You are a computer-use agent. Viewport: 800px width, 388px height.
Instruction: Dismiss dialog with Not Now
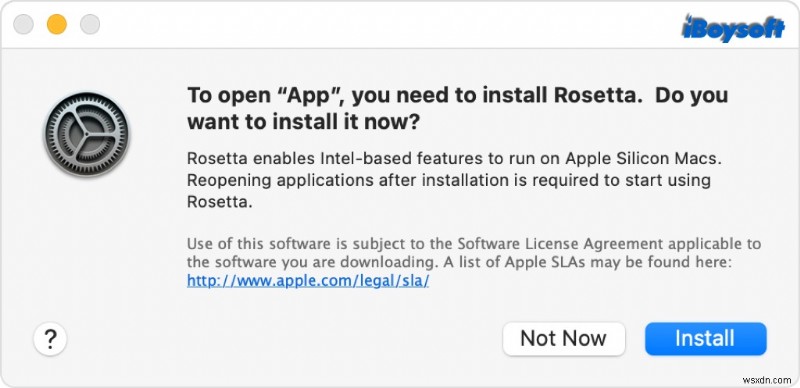564,338
